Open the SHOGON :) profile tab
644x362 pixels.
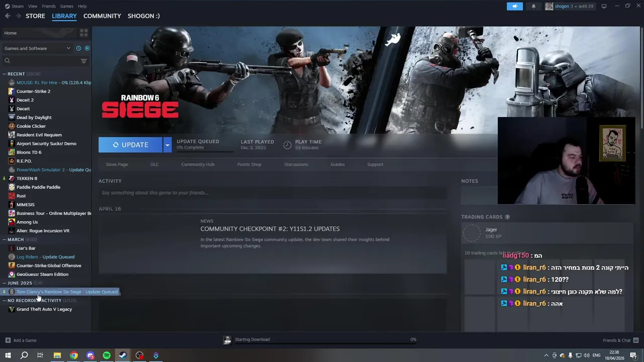(x=144, y=16)
